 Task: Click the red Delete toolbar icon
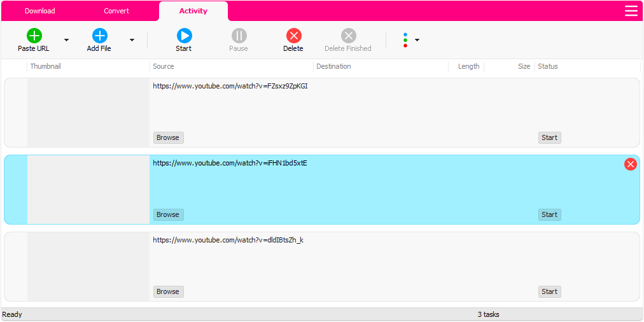click(x=293, y=36)
